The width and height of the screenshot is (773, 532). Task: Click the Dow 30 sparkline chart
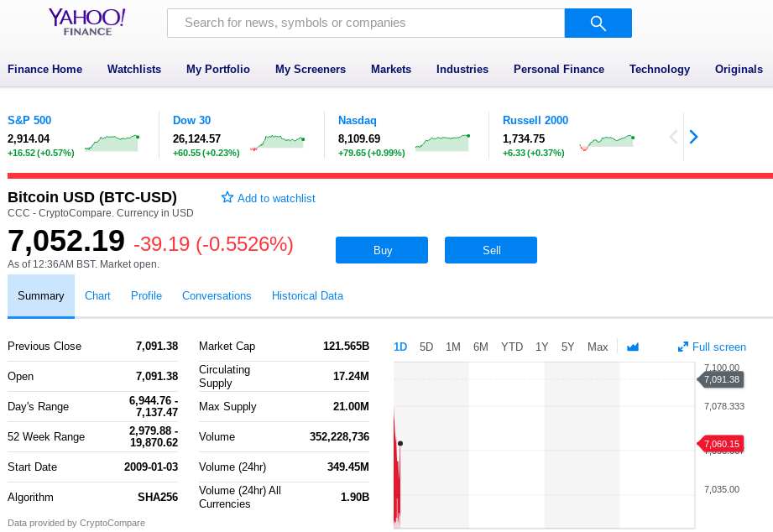(278, 143)
